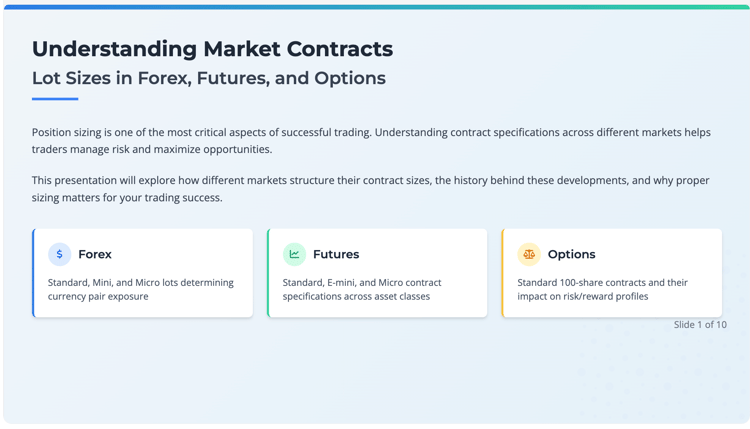The width and height of the screenshot is (750, 429).
Task: Click the Forex card description text
Action: 141,289
